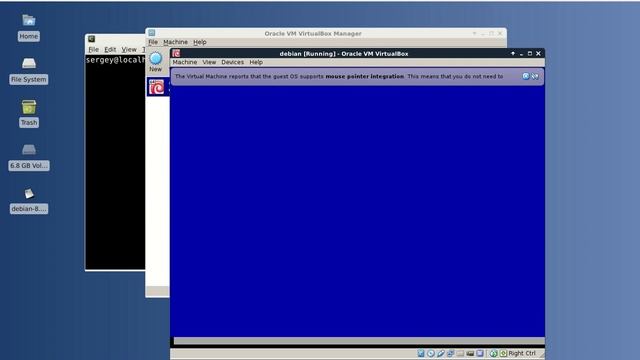Click the USB devices icon in status bar
The height and width of the screenshot is (360, 640).
pos(440,353)
